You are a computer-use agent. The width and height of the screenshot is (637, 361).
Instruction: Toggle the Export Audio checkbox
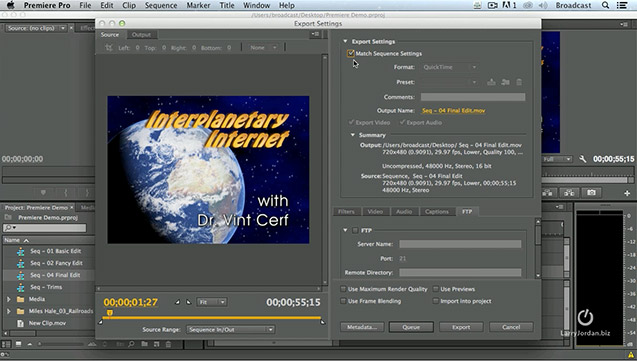[x=403, y=122]
